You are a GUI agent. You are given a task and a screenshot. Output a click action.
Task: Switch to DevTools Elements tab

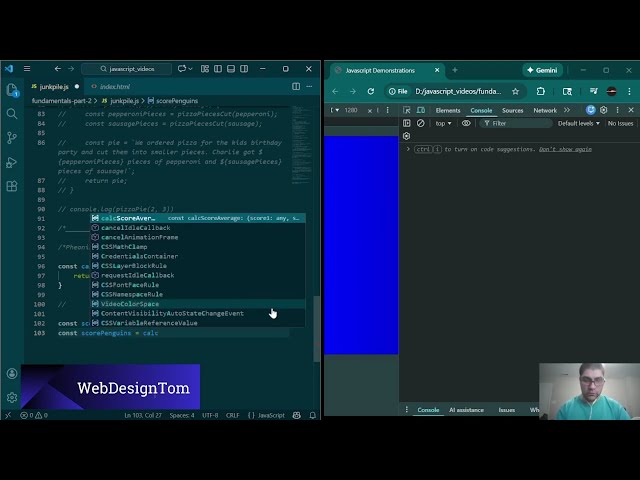tap(448, 110)
